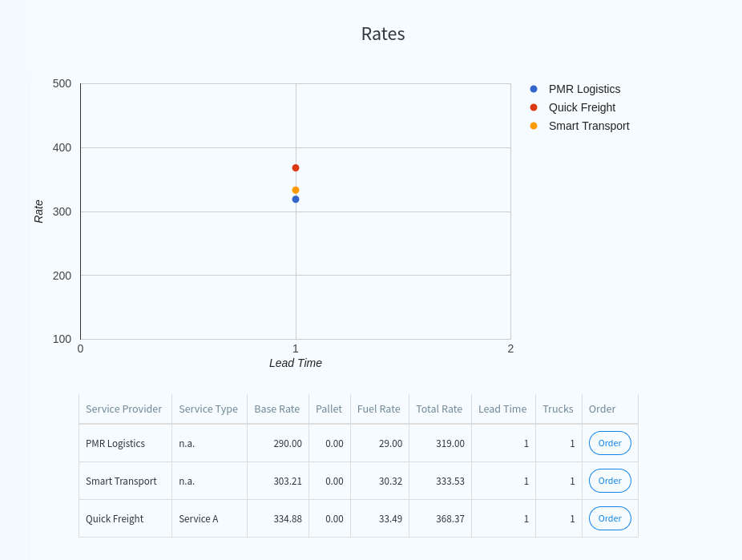Image resolution: width=742 pixels, height=560 pixels.
Task: Sort by Lead Time table header
Action: coord(502,409)
